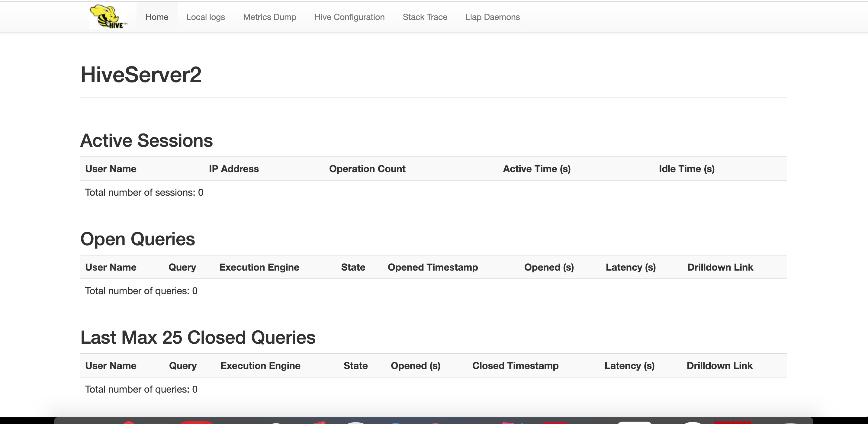868x424 pixels.
Task: Click Execution Engine header in Open Queries
Action: pyautogui.click(x=259, y=267)
